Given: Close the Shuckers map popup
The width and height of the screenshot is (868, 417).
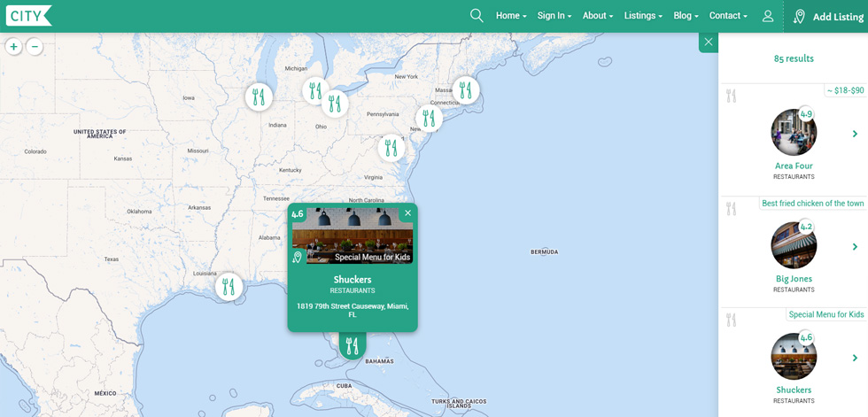Looking at the screenshot, I should pyautogui.click(x=408, y=212).
